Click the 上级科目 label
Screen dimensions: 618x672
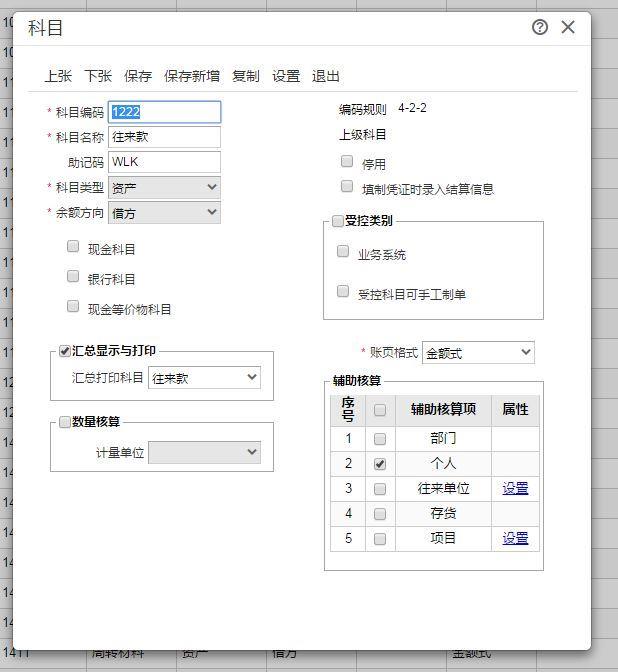pyautogui.click(x=363, y=135)
